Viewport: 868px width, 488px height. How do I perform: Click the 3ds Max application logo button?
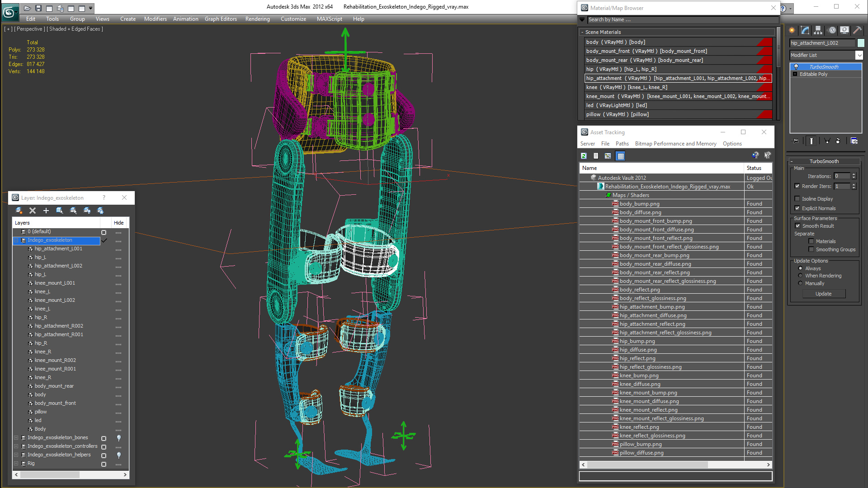click(x=9, y=12)
